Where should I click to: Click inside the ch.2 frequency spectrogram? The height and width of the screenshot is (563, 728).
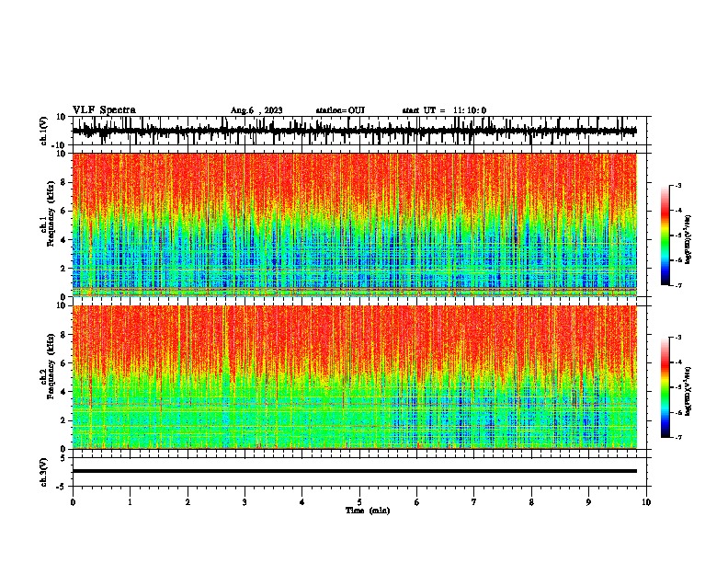point(354,377)
